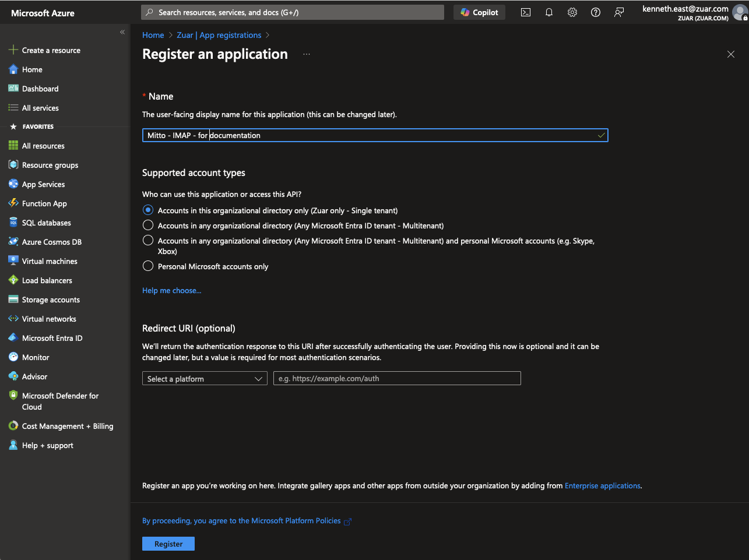Screen dimensions: 749x560
Task: Click the redirect URI input field
Action: point(397,379)
